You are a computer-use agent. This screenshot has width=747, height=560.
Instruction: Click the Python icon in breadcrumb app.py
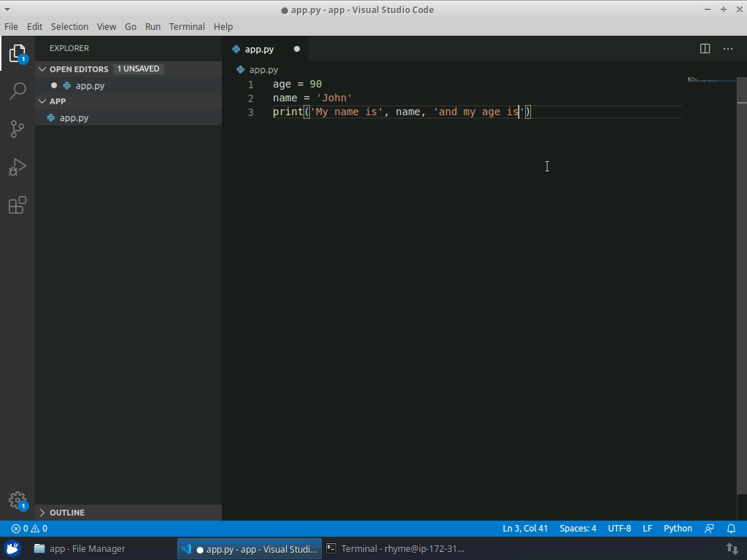pyautogui.click(x=241, y=69)
